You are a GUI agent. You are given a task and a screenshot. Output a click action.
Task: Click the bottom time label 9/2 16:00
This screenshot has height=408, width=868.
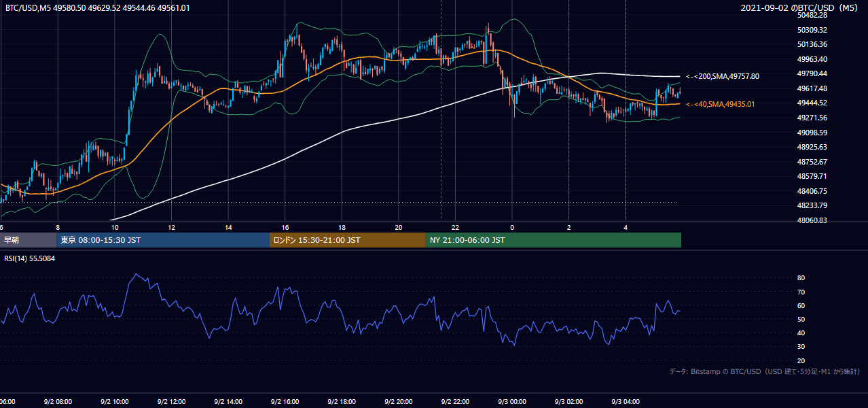pos(285,402)
